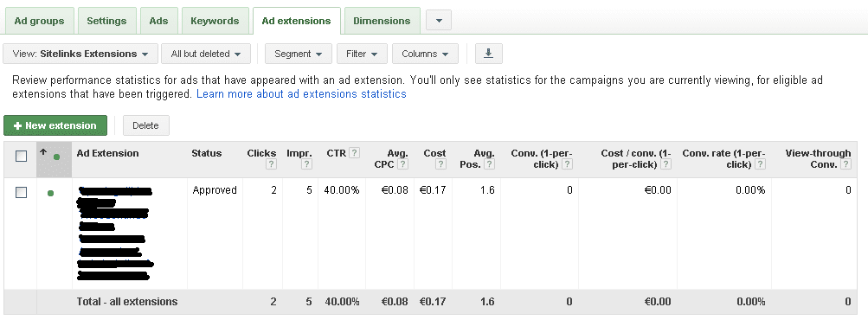868x320 pixels.
Task: Click the New extension button
Action: click(x=55, y=125)
